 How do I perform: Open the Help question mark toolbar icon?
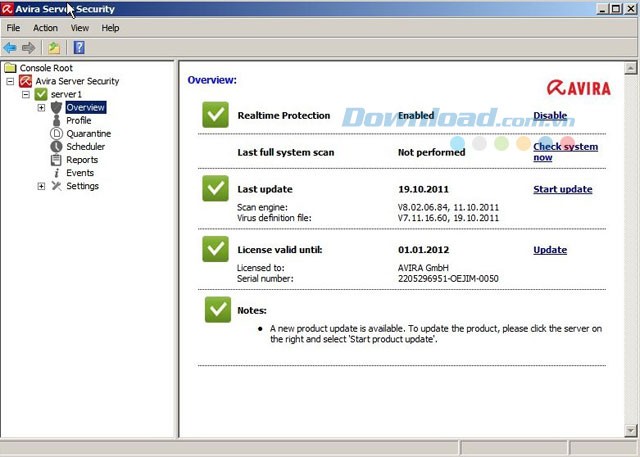pos(79,47)
